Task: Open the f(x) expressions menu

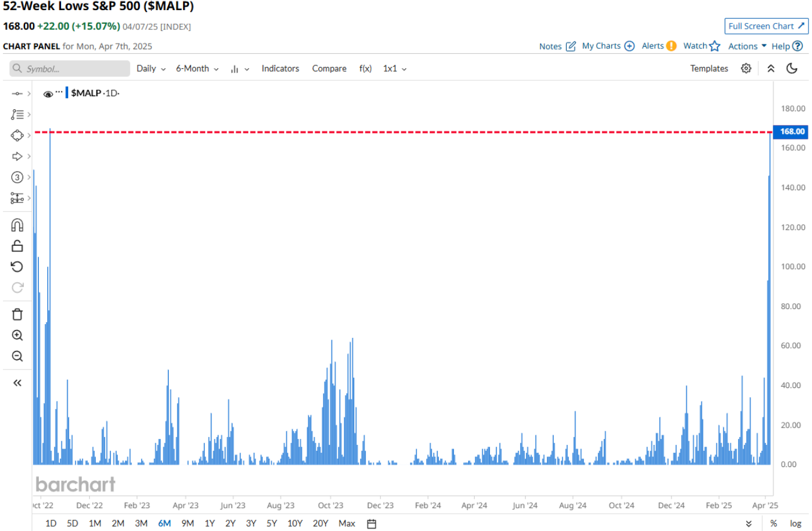Action: 365,69
